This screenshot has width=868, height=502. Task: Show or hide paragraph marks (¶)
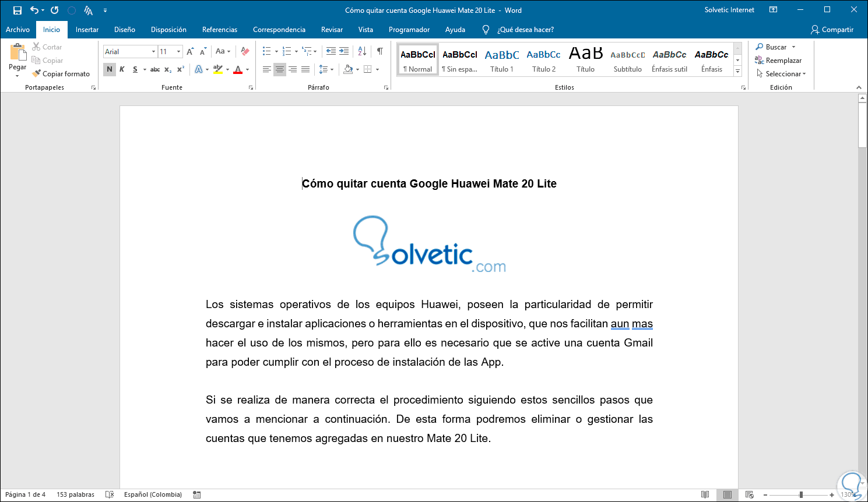pyautogui.click(x=380, y=51)
